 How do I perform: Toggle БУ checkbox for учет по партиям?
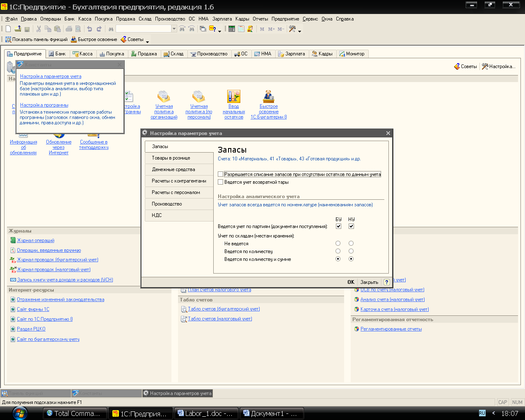tap(338, 226)
